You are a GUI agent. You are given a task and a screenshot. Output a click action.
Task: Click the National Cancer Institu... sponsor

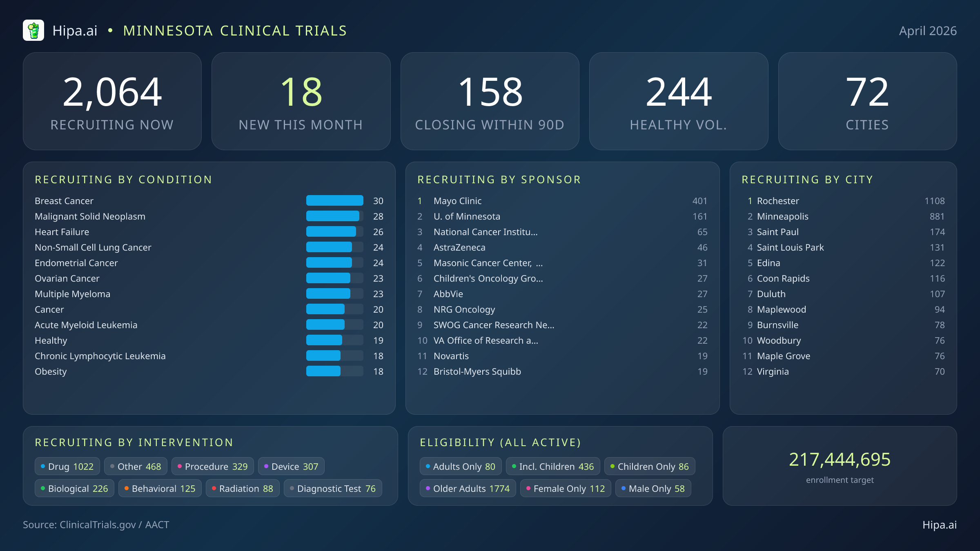(562, 232)
